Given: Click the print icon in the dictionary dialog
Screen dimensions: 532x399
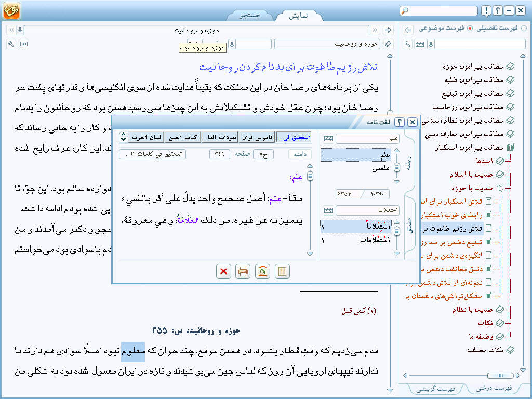Looking at the screenshot, I should coord(243,271).
